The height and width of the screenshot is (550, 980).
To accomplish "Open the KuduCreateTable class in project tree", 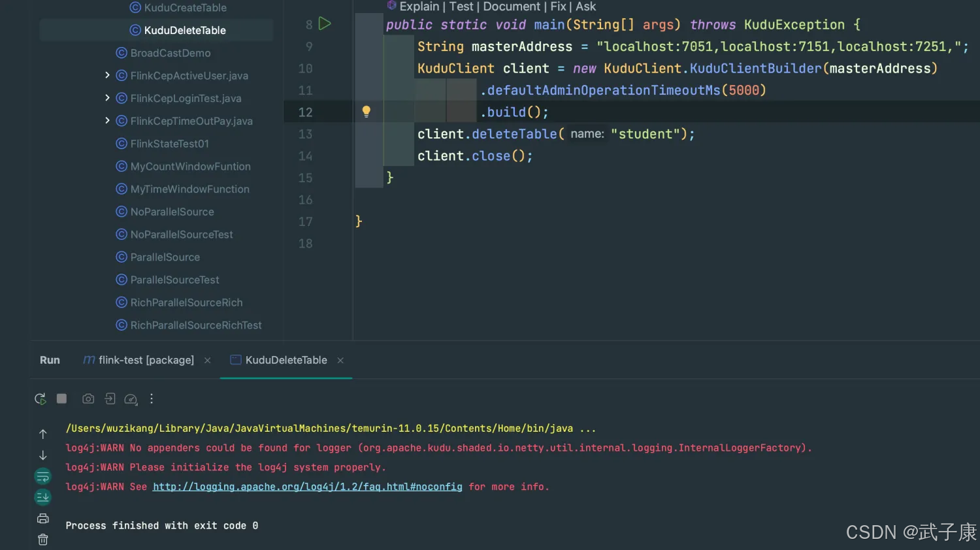I will point(185,8).
